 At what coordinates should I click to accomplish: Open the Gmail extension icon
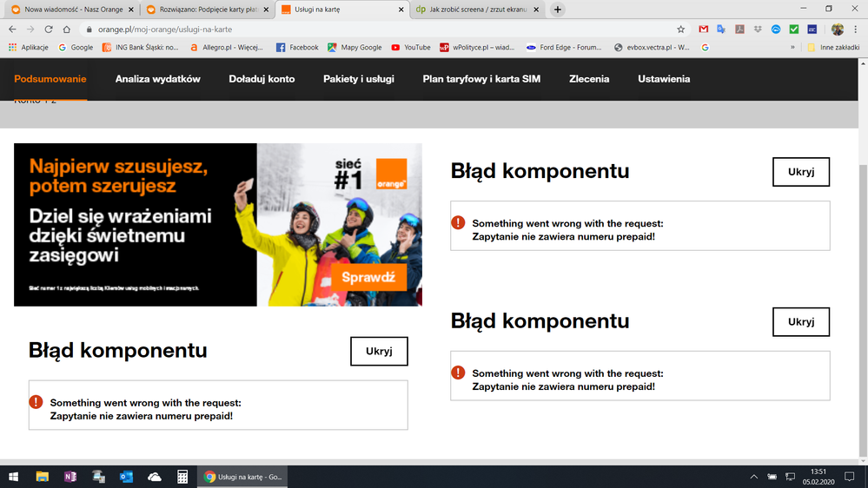tap(703, 30)
